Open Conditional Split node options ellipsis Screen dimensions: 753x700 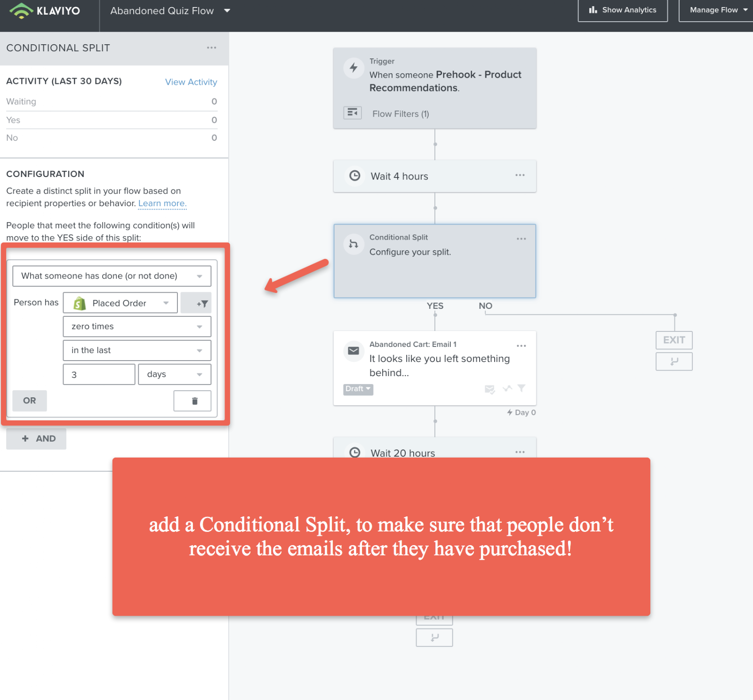(x=521, y=239)
